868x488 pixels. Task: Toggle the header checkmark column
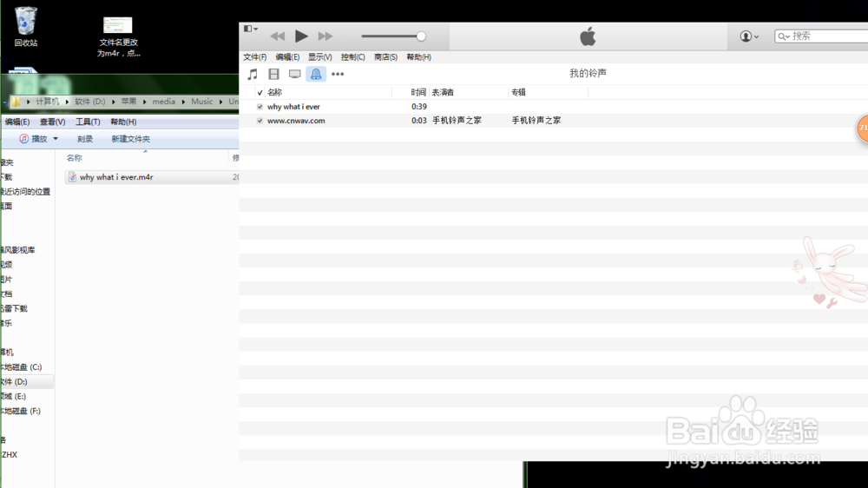tap(260, 93)
